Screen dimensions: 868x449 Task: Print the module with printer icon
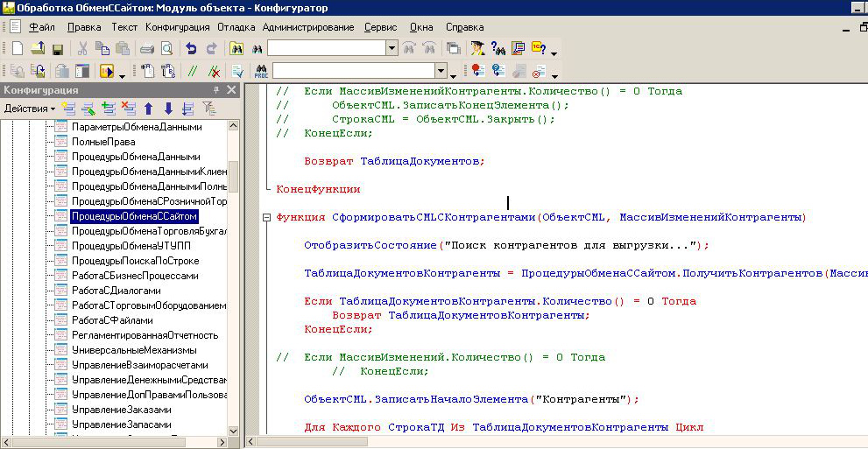pyautogui.click(x=146, y=49)
